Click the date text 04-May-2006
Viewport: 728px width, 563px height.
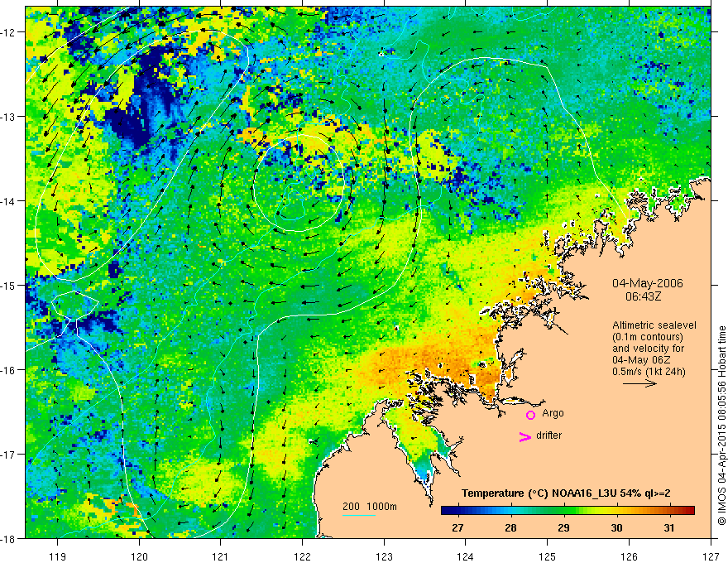click(647, 283)
